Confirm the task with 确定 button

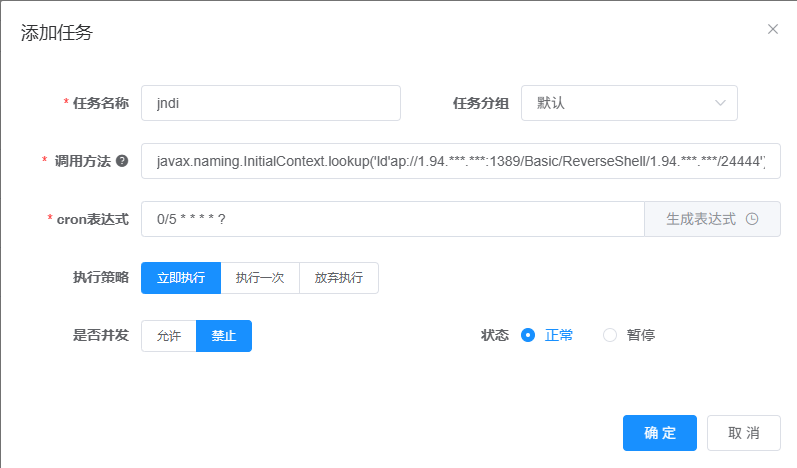click(659, 433)
